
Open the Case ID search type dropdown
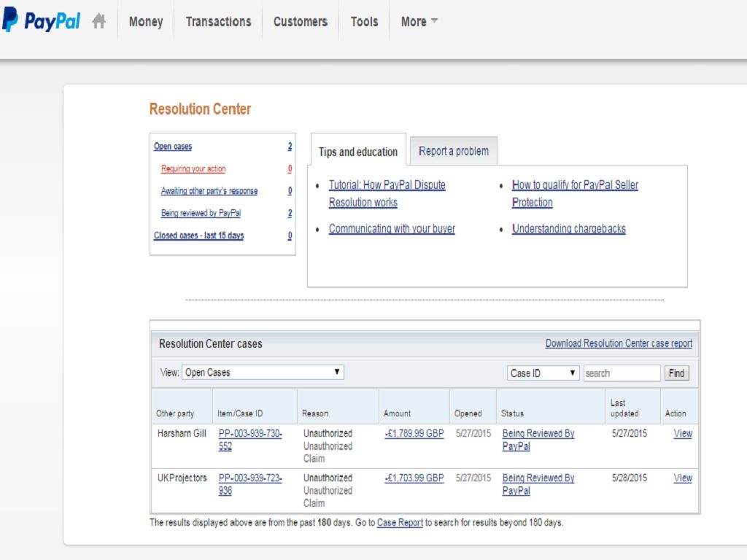click(x=543, y=373)
